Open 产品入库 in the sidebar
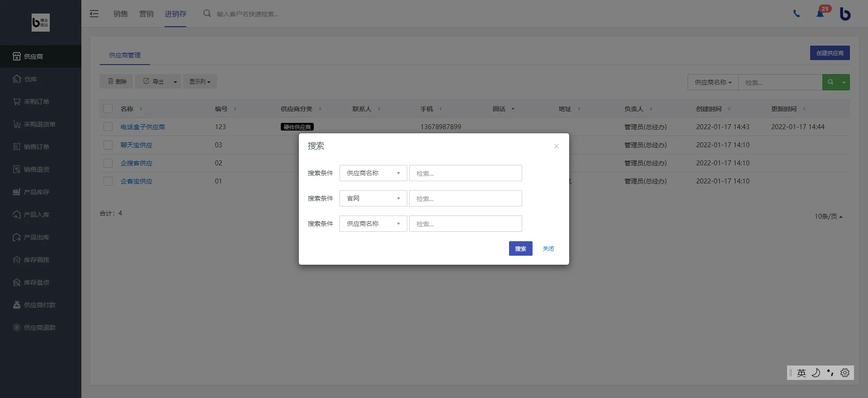 coord(40,215)
